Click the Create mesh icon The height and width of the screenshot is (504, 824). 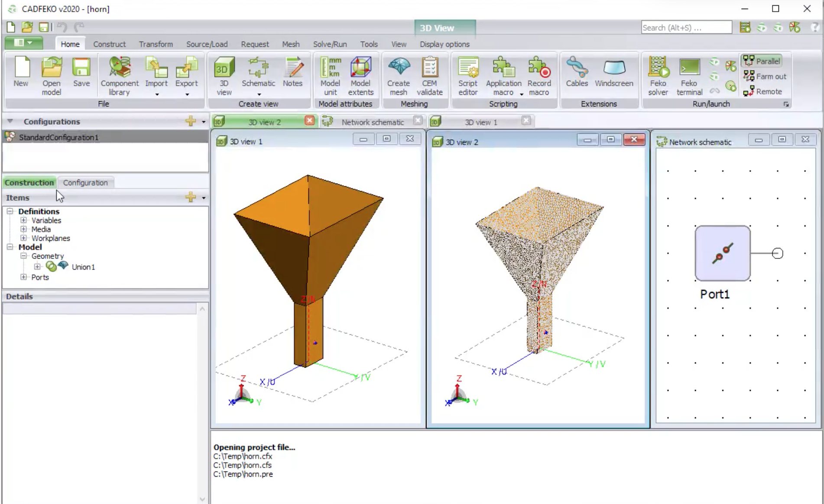(x=398, y=76)
